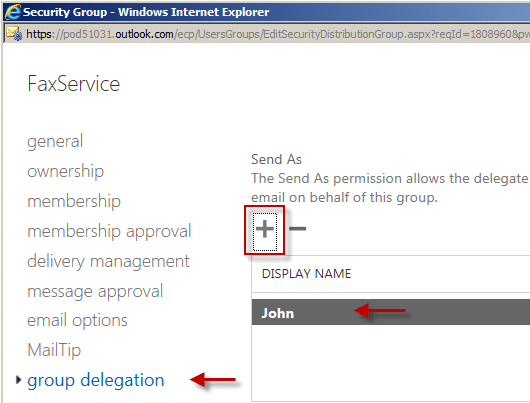Open the ownership section
The width and height of the screenshot is (530, 403).
tap(65, 171)
